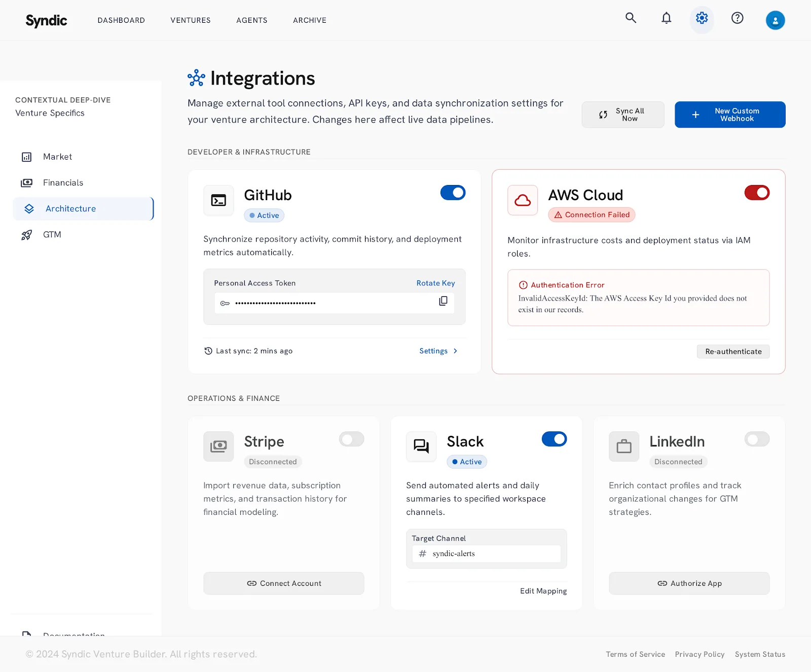The image size is (811, 672).
Task: Click the LinkedIn briefcase icon
Action: point(624,446)
